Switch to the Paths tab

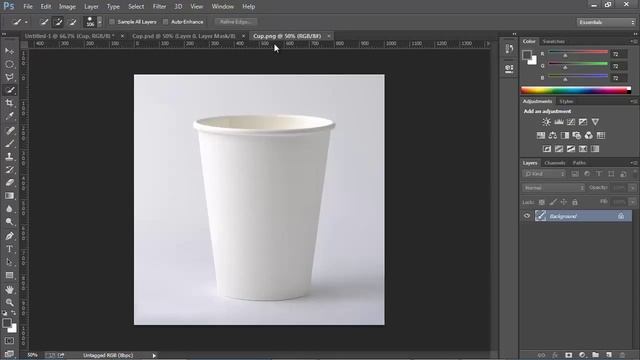(x=579, y=163)
